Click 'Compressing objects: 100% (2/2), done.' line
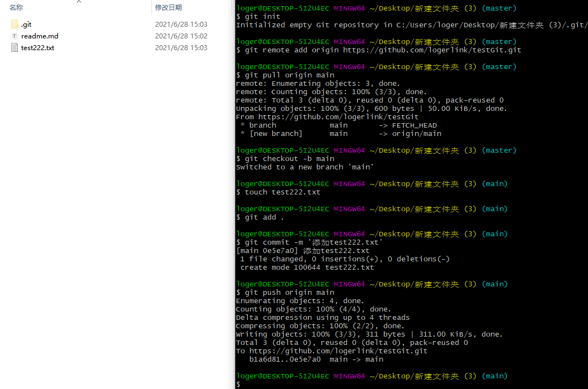This screenshot has width=588, height=389. tap(320, 326)
